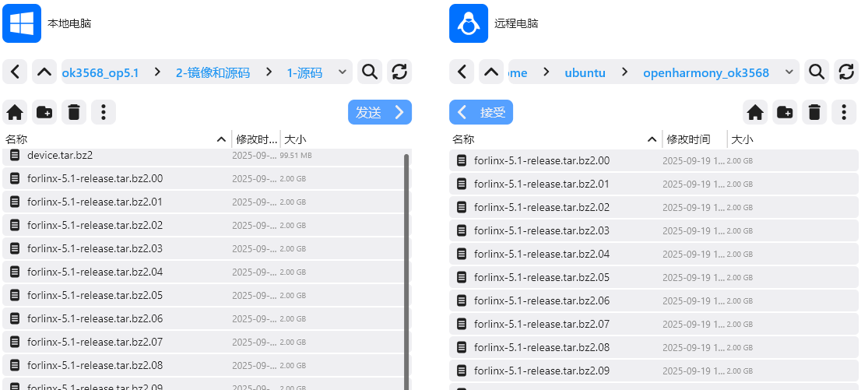Delete selected item in local pane
The width and height of the screenshot is (868, 390).
[x=74, y=112]
